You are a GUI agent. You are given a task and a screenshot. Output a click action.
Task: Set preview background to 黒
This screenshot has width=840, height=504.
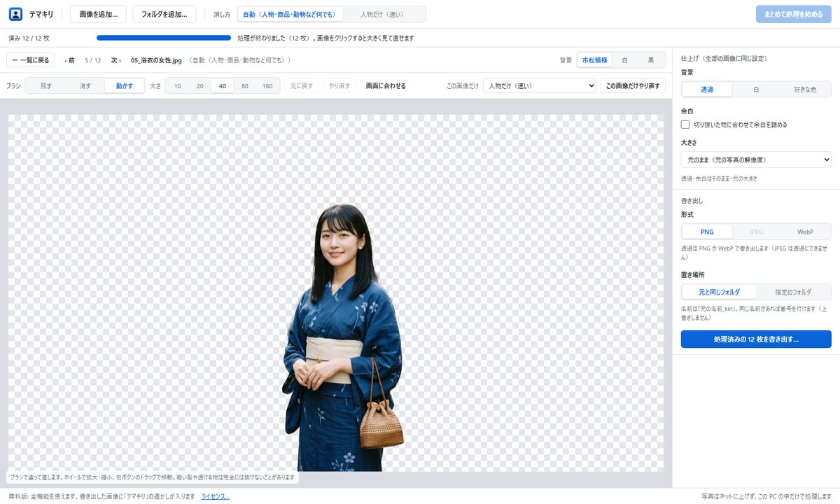coord(651,60)
